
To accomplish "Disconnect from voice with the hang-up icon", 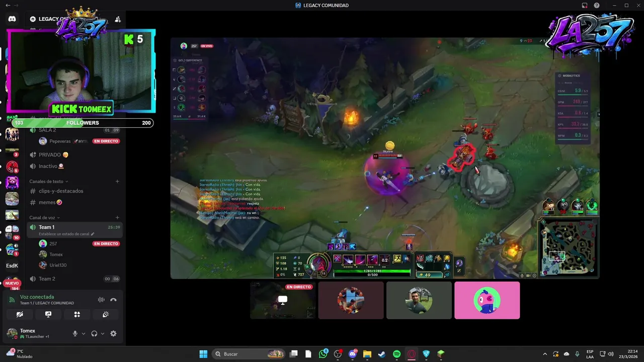I will [113, 300].
